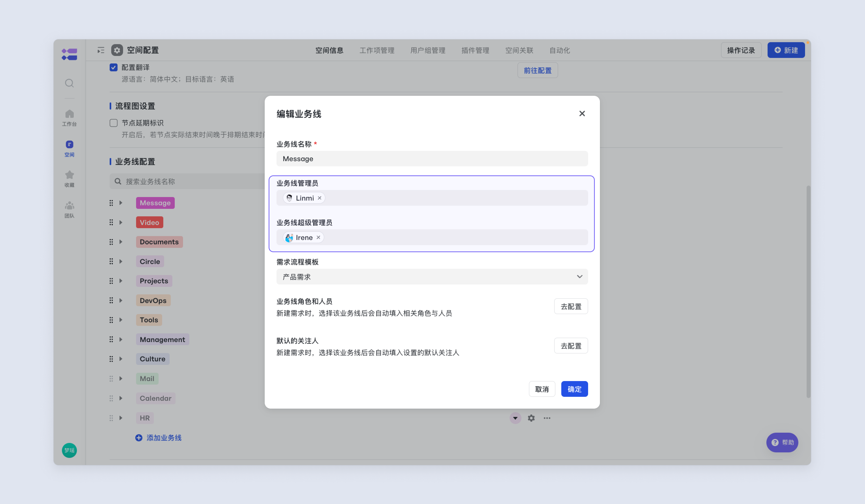Click the drag handle for the Documents row

click(x=111, y=242)
